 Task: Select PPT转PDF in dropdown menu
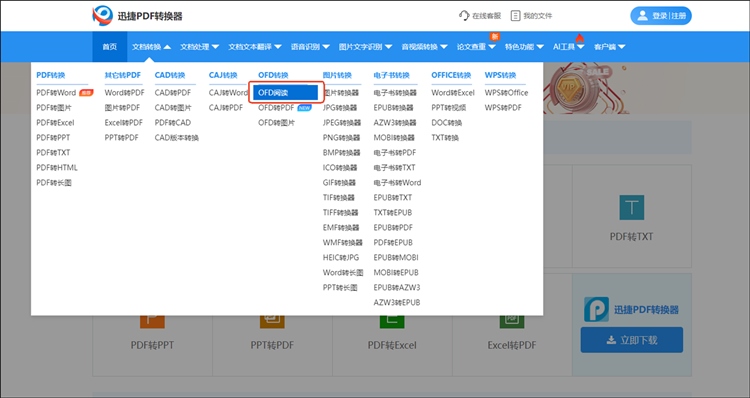[x=121, y=138]
